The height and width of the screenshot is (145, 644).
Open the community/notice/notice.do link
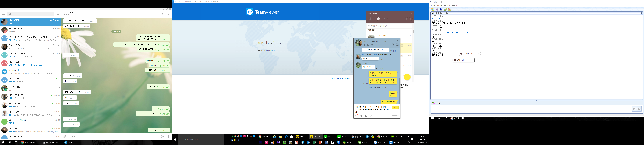(452, 32)
